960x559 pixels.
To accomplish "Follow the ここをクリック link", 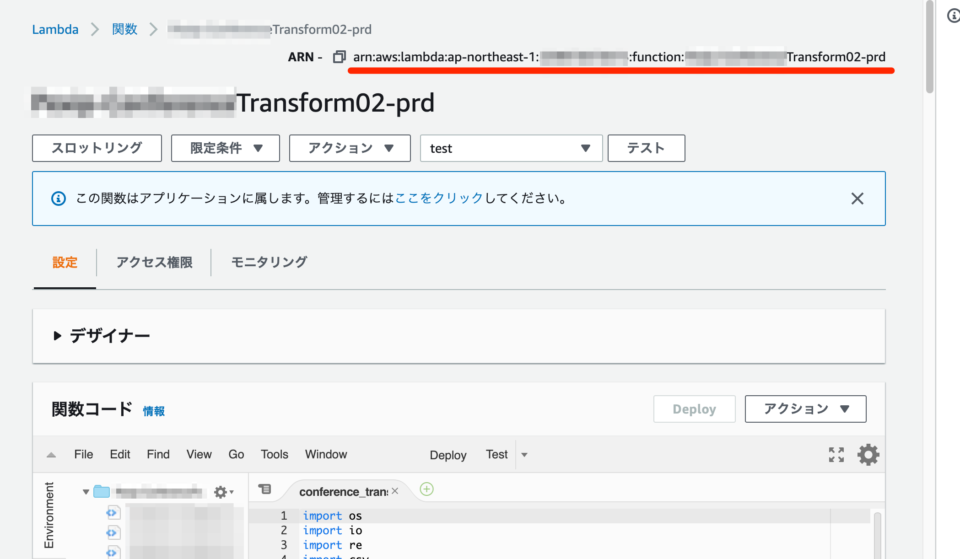I will pyautogui.click(x=439, y=198).
